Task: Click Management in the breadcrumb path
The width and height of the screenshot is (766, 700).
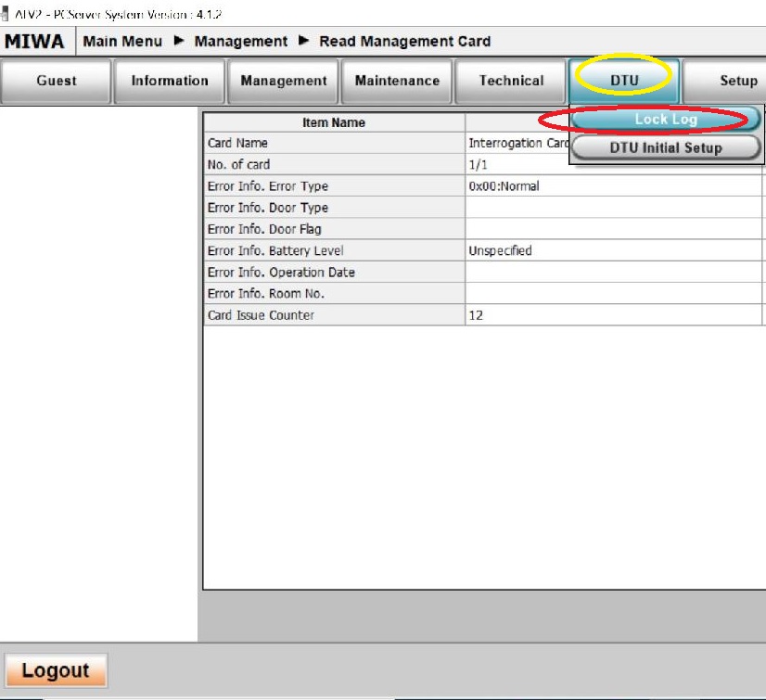Action: pyautogui.click(x=241, y=42)
